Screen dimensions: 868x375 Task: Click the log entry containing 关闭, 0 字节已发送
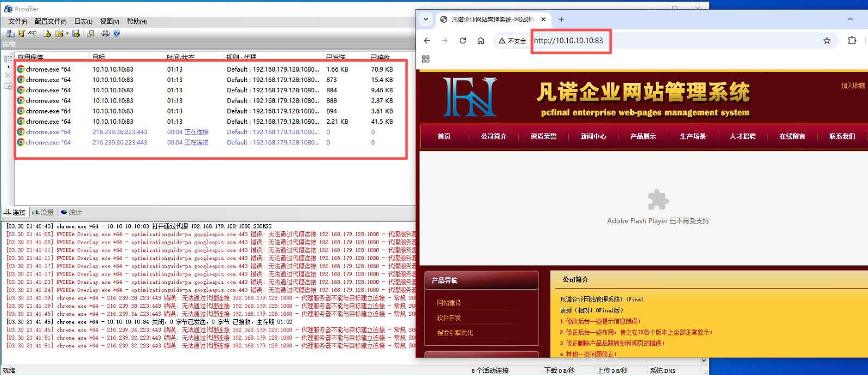coord(149,322)
